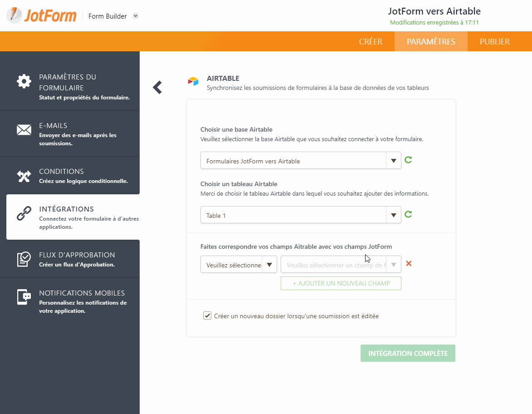Click Créer un nouveau dossier option text
The image size is (532, 414).
coord(296,316)
